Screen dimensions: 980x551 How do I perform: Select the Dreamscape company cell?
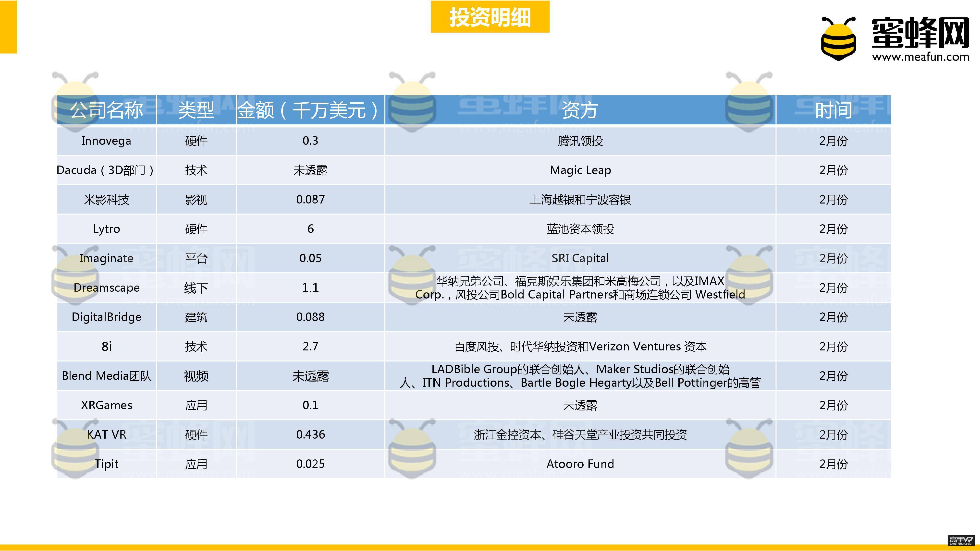click(107, 287)
